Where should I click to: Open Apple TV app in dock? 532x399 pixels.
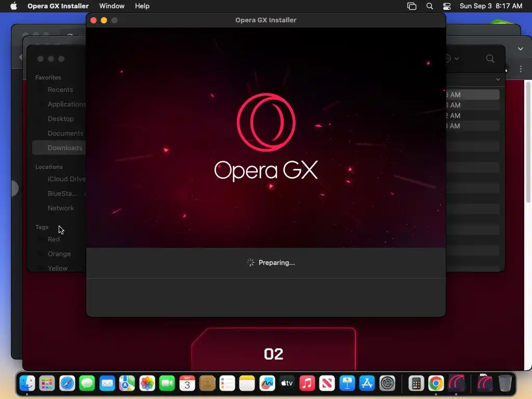[287, 384]
